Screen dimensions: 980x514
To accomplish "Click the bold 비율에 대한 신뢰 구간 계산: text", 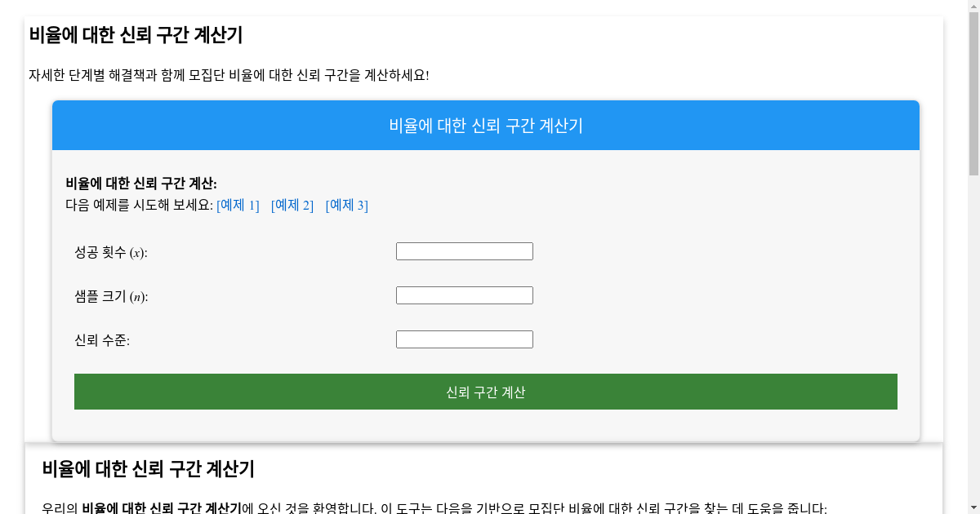I will [141, 183].
